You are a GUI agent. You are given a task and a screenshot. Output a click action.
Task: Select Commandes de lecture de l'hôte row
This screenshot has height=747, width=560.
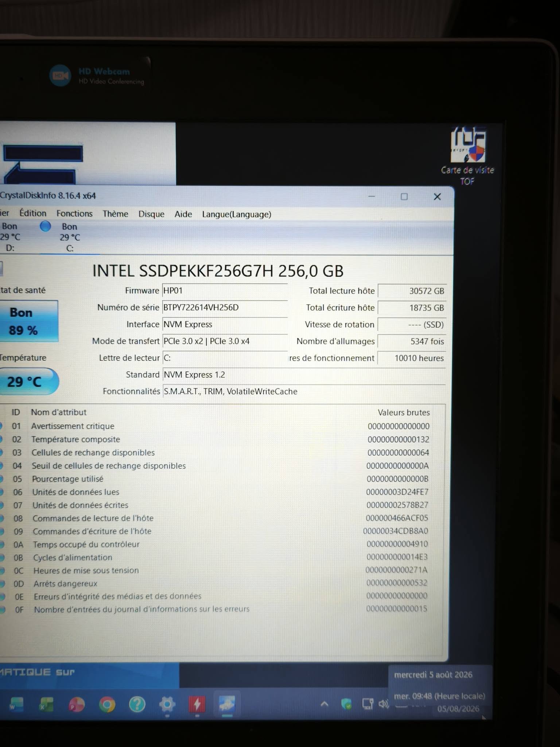(x=222, y=518)
